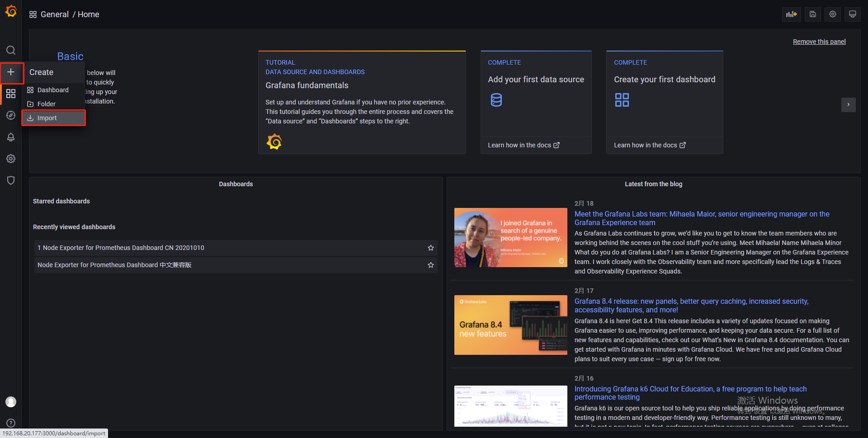Star the Node Exporter CN 20201010 dashboard
Viewport: 868px width, 438px height.
[x=431, y=248]
